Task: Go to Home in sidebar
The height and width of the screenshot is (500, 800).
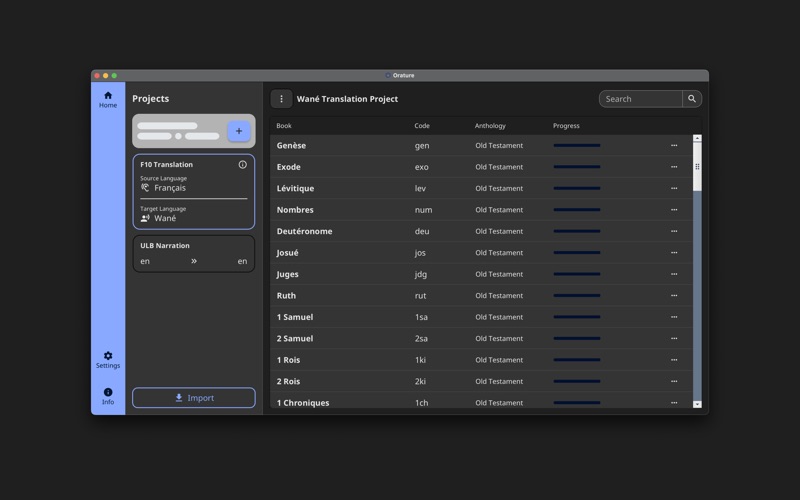Action: point(108,99)
